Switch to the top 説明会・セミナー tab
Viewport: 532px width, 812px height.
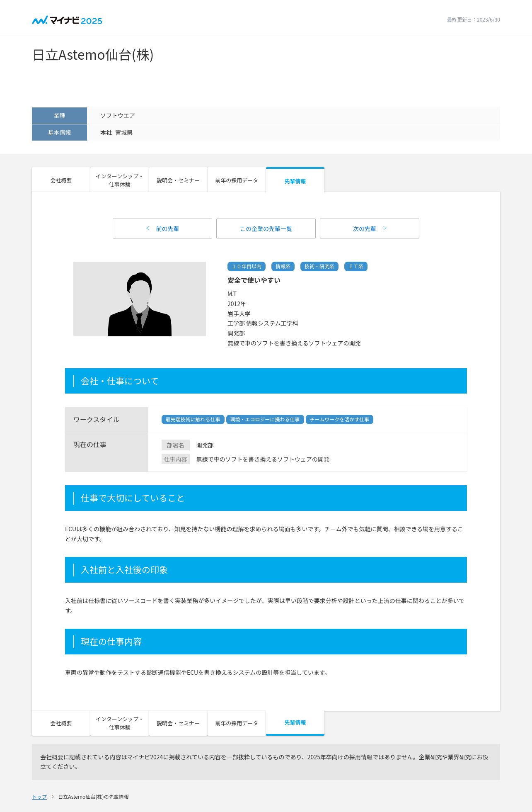click(x=178, y=180)
